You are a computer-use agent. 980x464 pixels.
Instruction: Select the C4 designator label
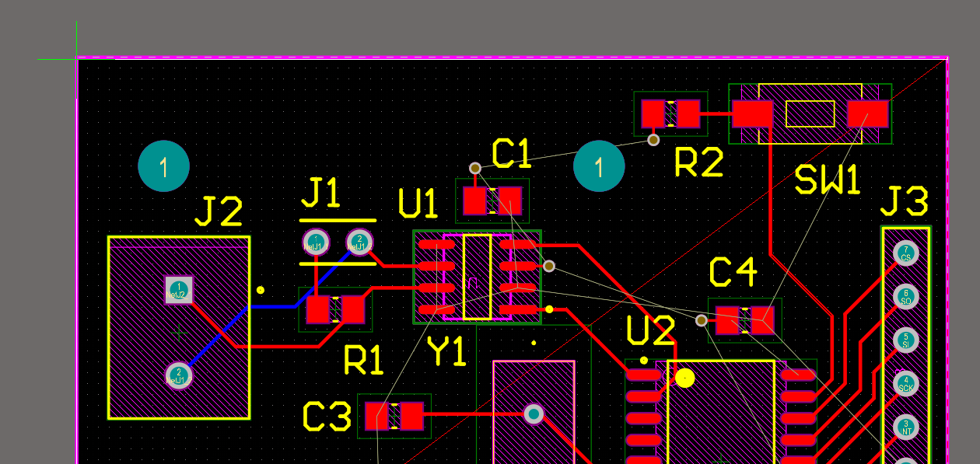point(733,272)
